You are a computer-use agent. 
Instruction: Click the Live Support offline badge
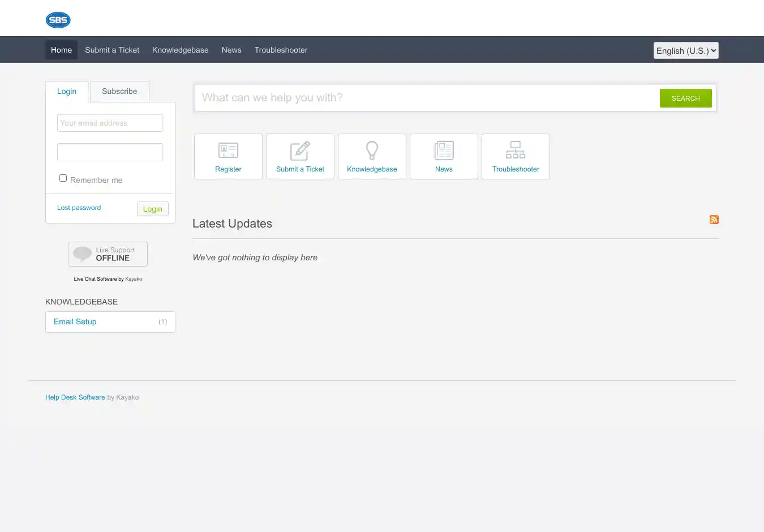108,254
